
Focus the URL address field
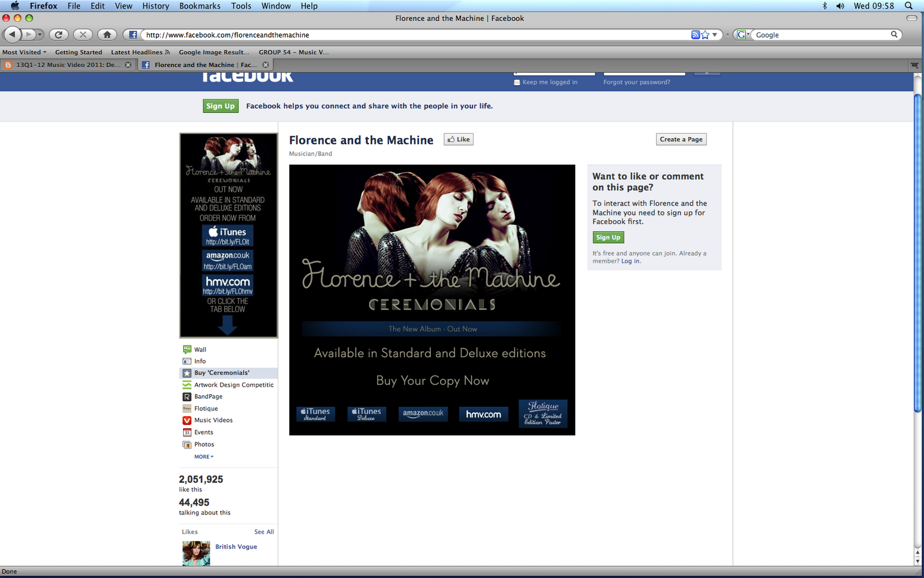415,35
